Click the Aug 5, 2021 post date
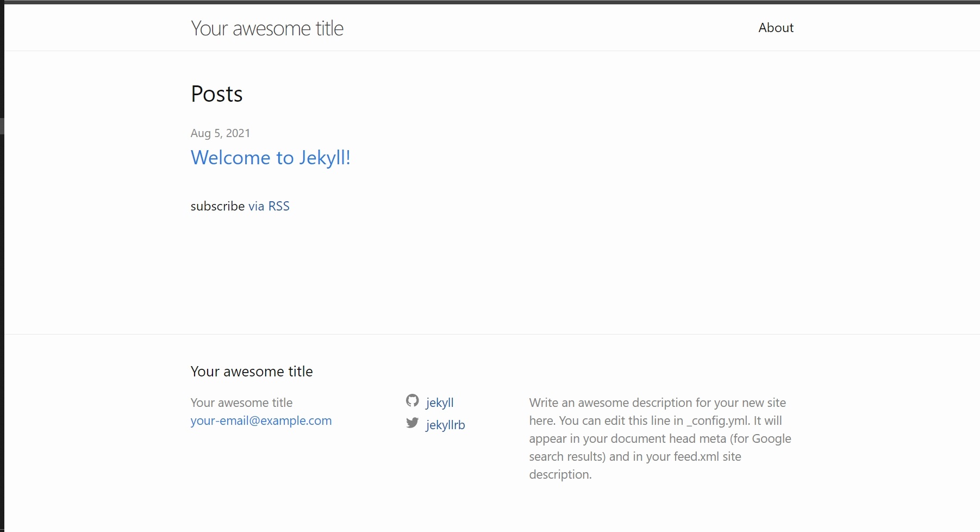980x532 pixels. pyautogui.click(x=220, y=133)
